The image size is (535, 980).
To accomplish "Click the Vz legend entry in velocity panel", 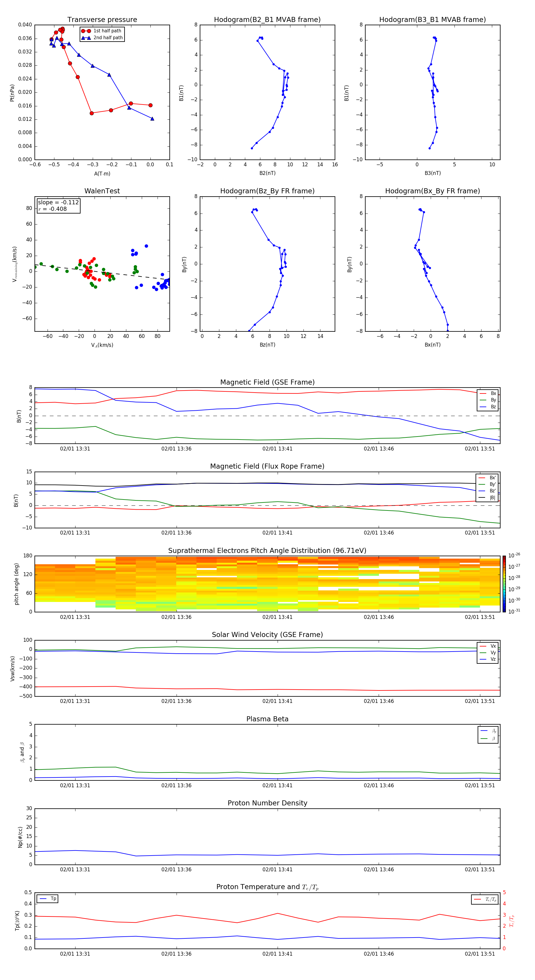I will (x=488, y=659).
